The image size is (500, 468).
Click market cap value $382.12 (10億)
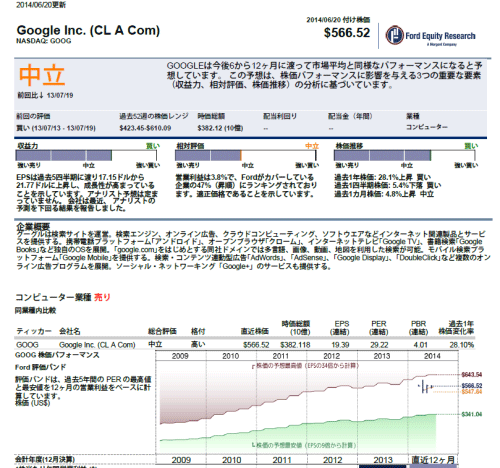click(220, 128)
